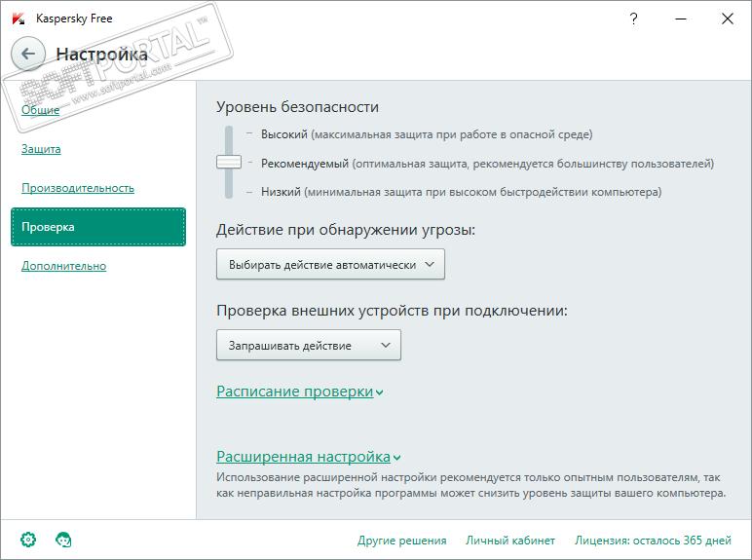Expand Расширенная настройка section
The image size is (752, 560).
(309, 457)
